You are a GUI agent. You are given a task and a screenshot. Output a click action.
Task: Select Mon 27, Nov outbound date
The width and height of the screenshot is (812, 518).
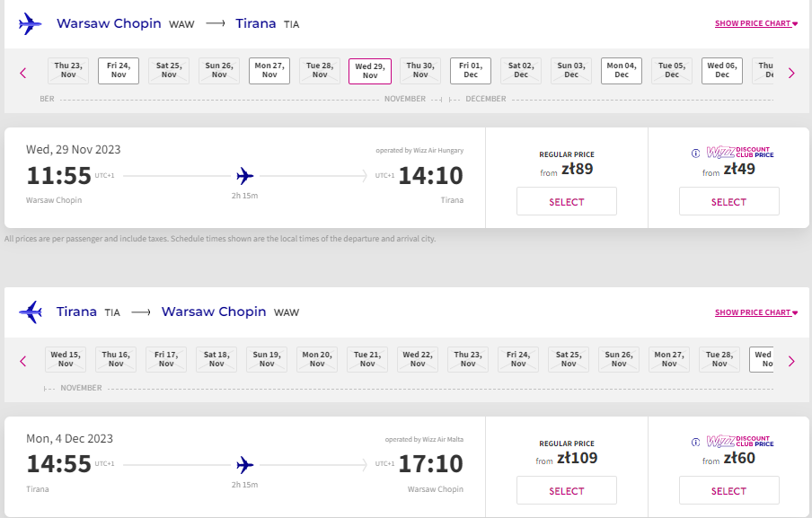(x=269, y=70)
